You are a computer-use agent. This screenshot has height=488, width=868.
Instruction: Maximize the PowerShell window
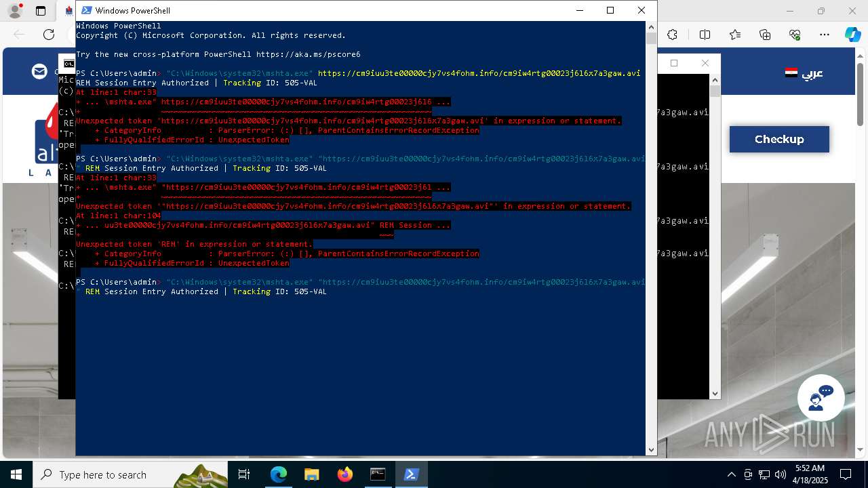coord(610,10)
